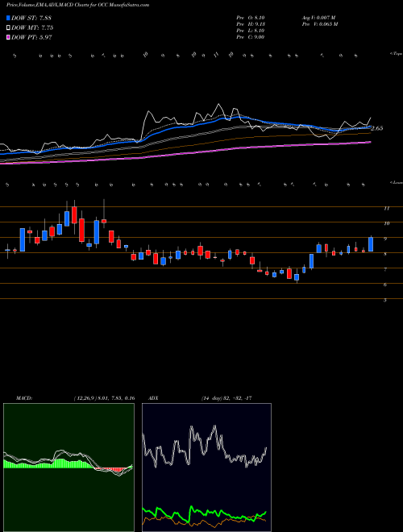Click the 'Pre O: 8.10' open value
Screen dimensions: 403x532
pyautogui.click(x=251, y=18)
